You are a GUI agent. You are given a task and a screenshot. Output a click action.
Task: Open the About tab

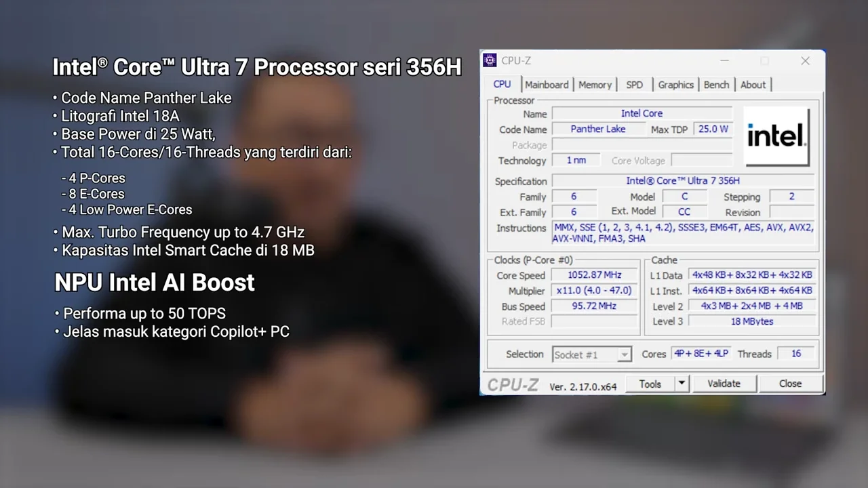[x=753, y=85]
